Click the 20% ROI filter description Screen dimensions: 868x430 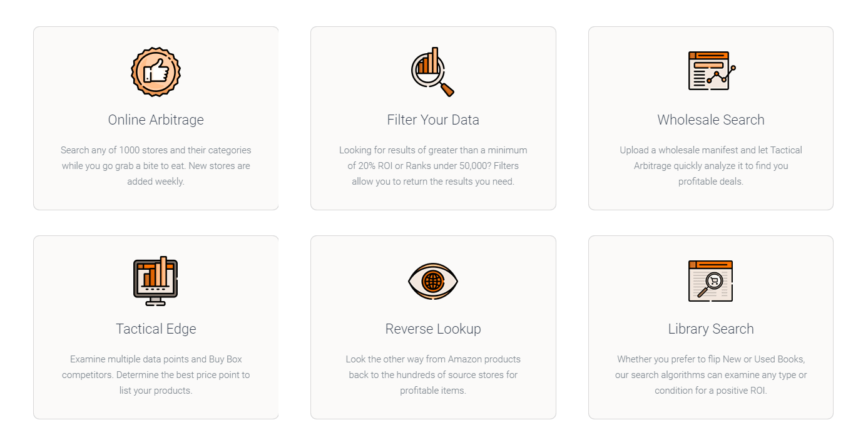(433, 166)
